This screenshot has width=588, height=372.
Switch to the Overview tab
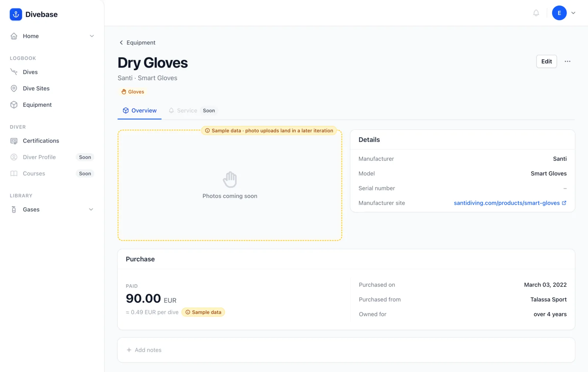coord(140,110)
